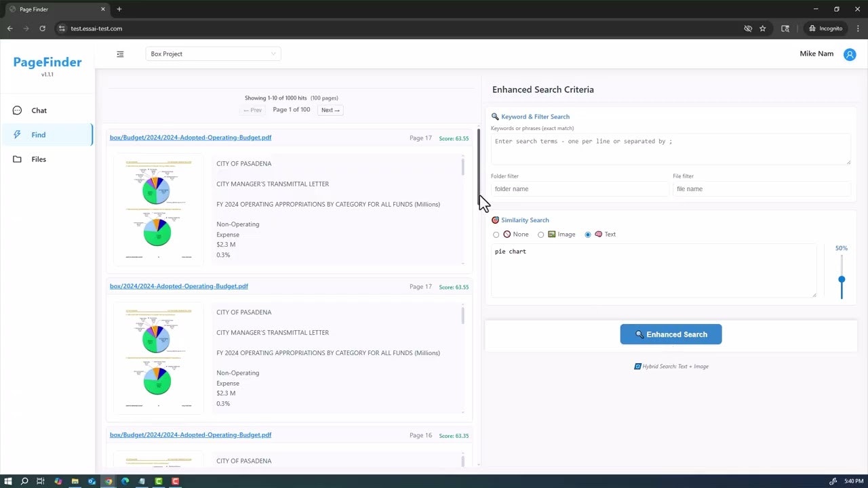Open Task View in taskbar
This screenshot has height=488, width=868.
click(41, 481)
